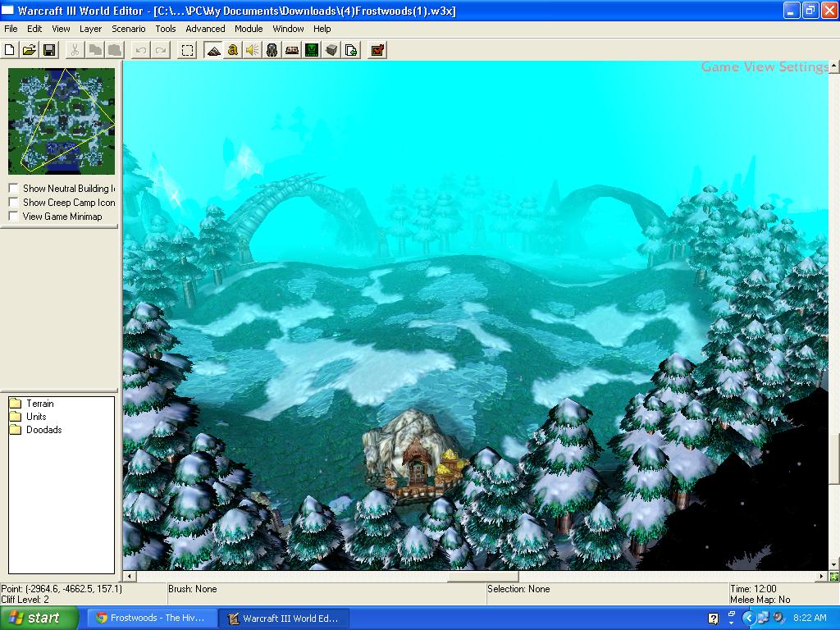Screen dimensions: 840x630
Task: Open the Scenario menu
Action: click(129, 29)
